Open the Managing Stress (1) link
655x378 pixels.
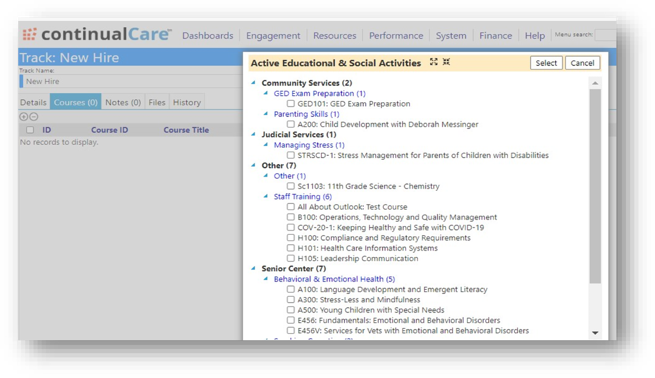pos(309,145)
